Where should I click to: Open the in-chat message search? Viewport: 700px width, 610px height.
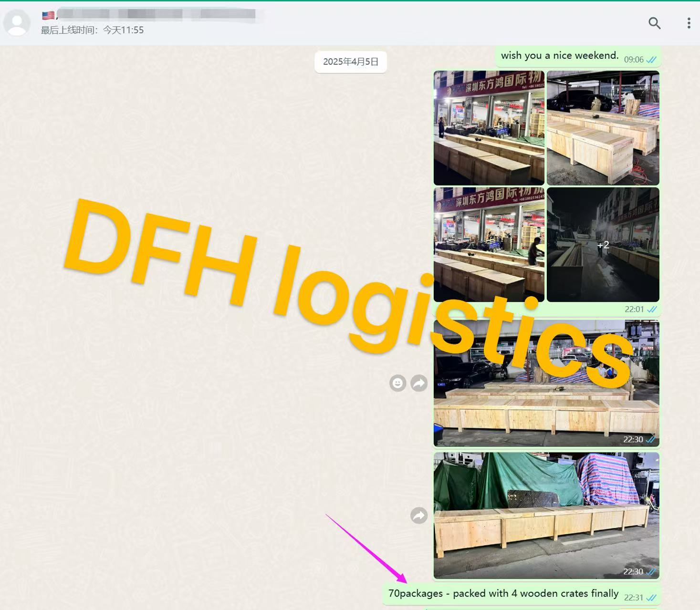tap(655, 23)
